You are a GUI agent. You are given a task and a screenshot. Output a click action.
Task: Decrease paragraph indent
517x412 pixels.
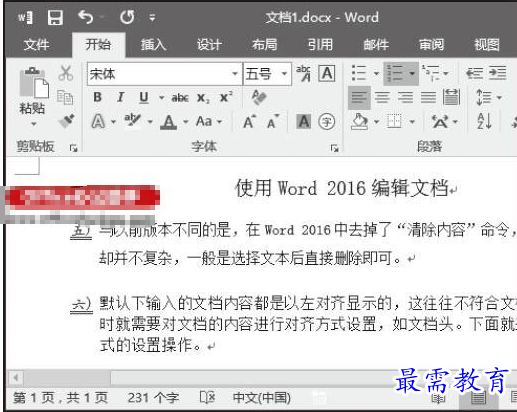point(474,73)
